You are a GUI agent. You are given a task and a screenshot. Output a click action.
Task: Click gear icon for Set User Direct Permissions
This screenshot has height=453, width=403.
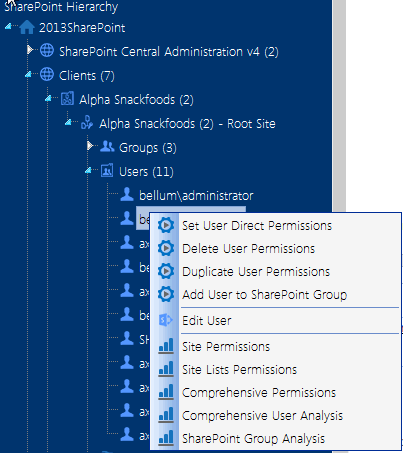tap(166, 225)
